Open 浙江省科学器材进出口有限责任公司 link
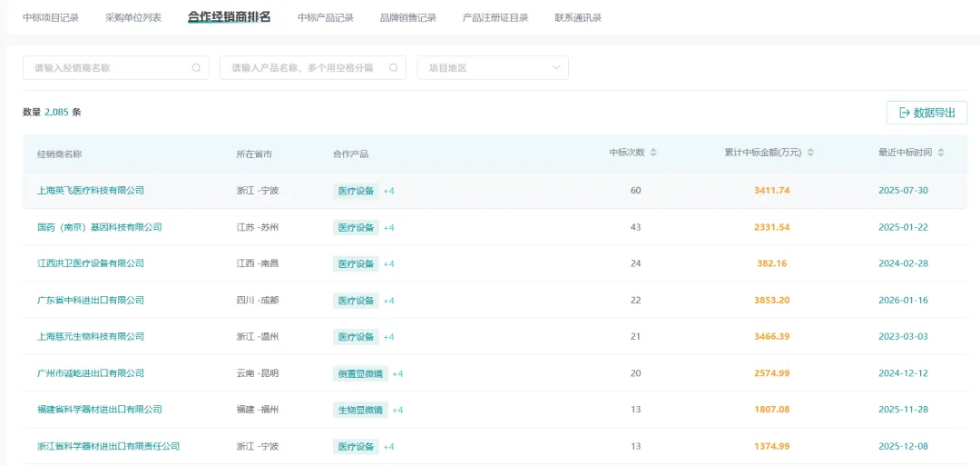The width and height of the screenshot is (980, 466). [x=109, y=447]
